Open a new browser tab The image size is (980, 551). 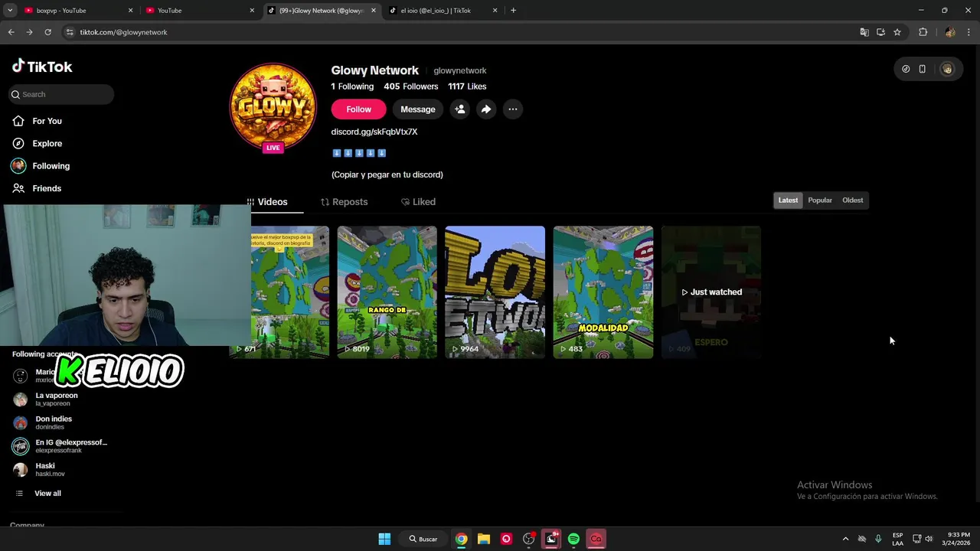pyautogui.click(x=513, y=11)
